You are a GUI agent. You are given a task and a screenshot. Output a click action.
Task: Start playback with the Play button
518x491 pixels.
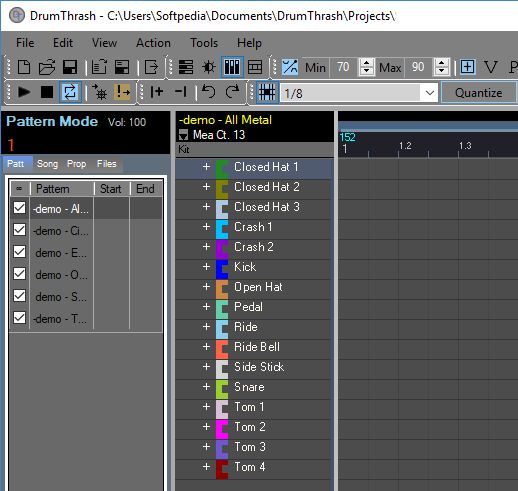(x=24, y=92)
